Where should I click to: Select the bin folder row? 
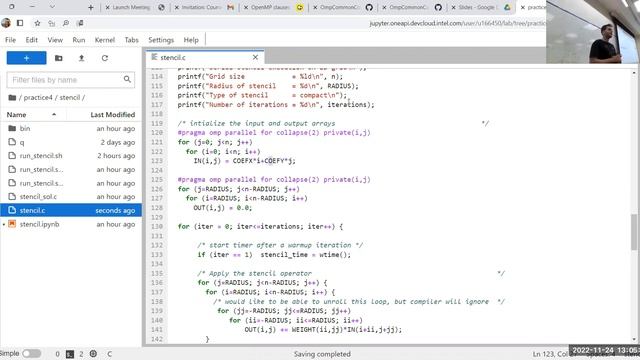pos(71,128)
